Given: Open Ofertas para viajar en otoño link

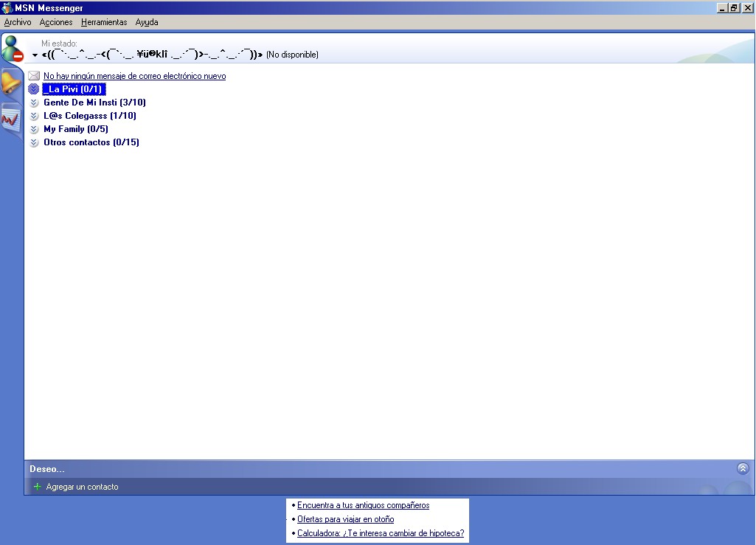Looking at the screenshot, I should click(345, 519).
